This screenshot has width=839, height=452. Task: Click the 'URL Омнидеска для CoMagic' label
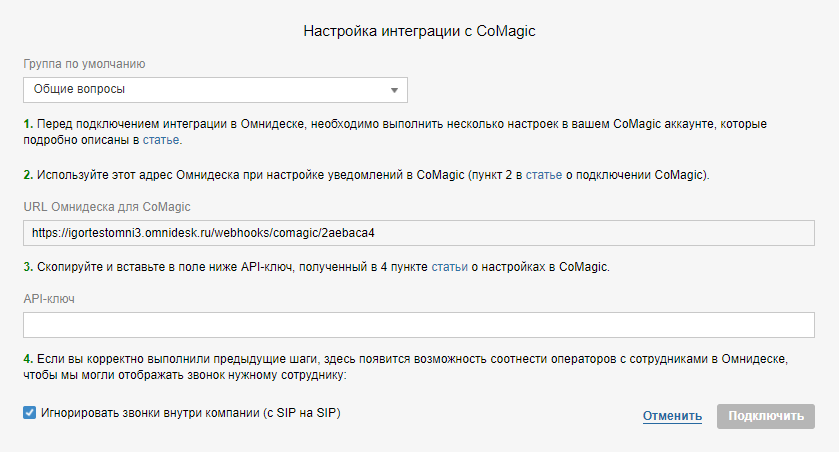(106, 207)
